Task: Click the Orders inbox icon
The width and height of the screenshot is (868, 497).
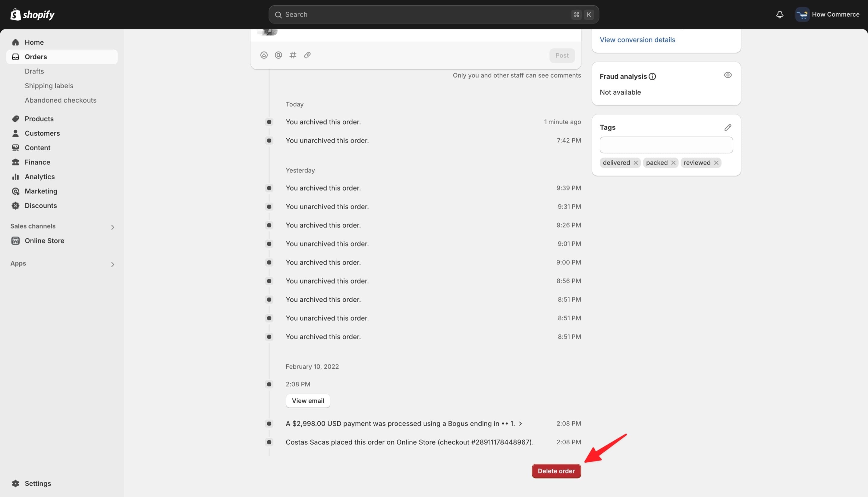Action: click(15, 57)
